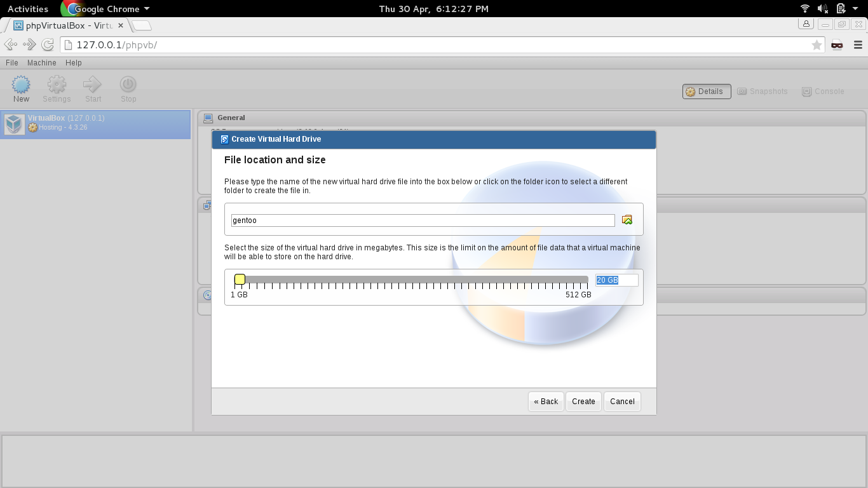This screenshot has width=868, height=488.
Task: Click the Wi-Fi icon in the top bar
Action: [x=805, y=8]
